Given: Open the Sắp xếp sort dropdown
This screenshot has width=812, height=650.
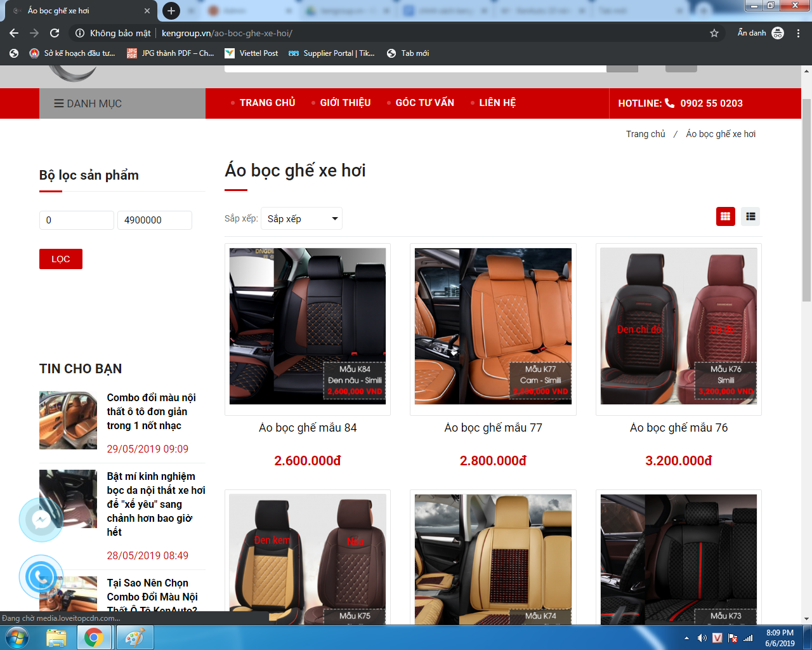Looking at the screenshot, I should click(x=301, y=219).
